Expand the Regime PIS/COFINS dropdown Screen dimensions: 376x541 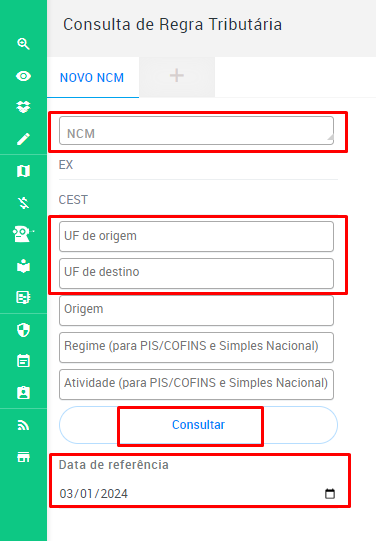pyautogui.click(x=196, y=347)
